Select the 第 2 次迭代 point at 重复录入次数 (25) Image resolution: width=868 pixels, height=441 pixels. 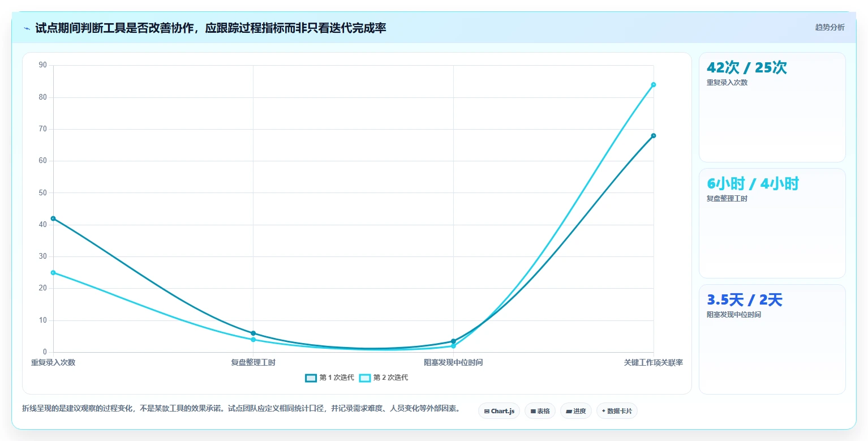pyautogui.click(x=53, y=273)
